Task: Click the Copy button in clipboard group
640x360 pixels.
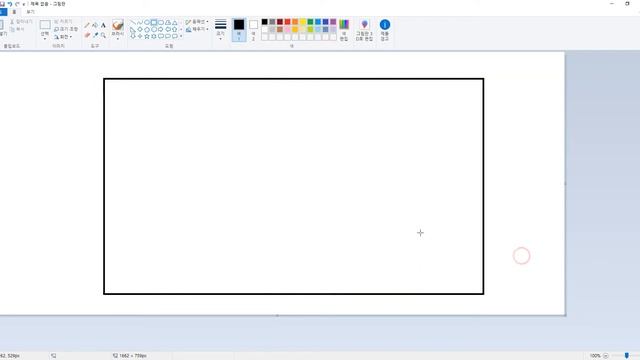Action: point(18,29)
